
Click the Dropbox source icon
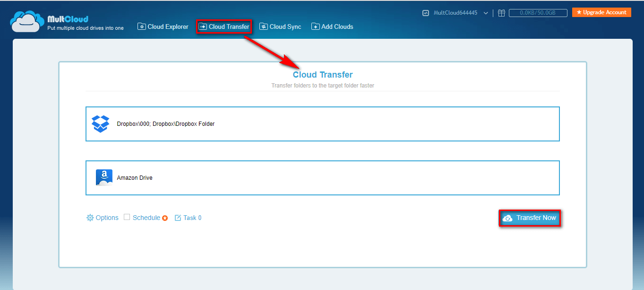point(100,124)
